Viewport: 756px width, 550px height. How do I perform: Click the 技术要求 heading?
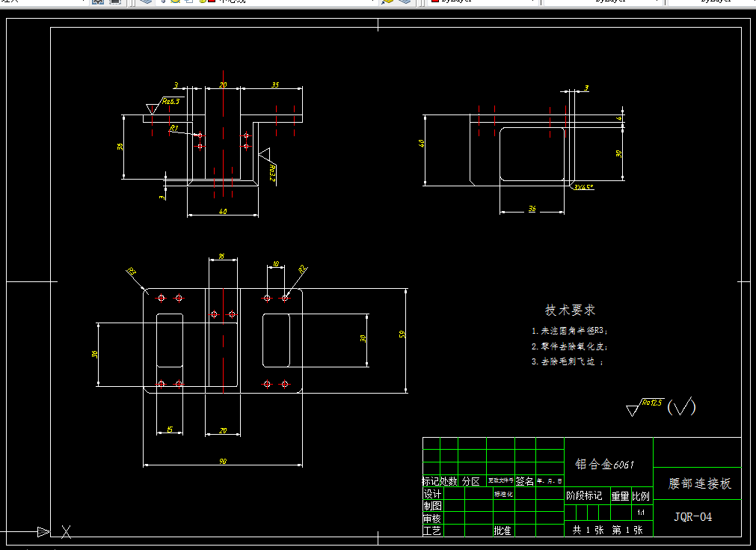pyautogui.click(x=570, y=311)
